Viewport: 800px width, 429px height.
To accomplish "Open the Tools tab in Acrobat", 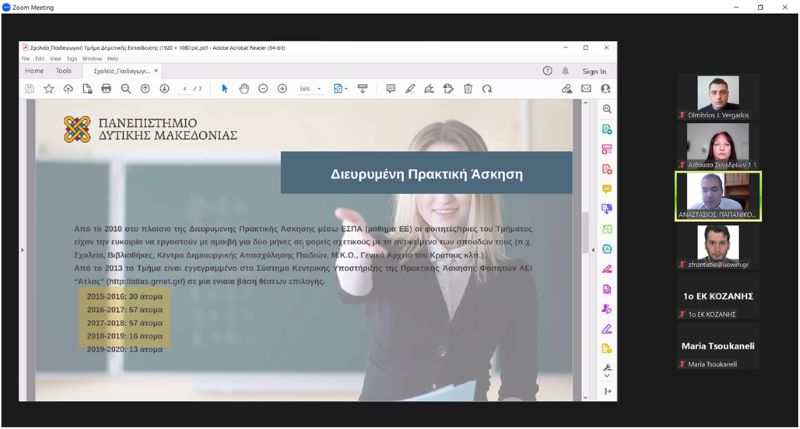I will 63,71.
